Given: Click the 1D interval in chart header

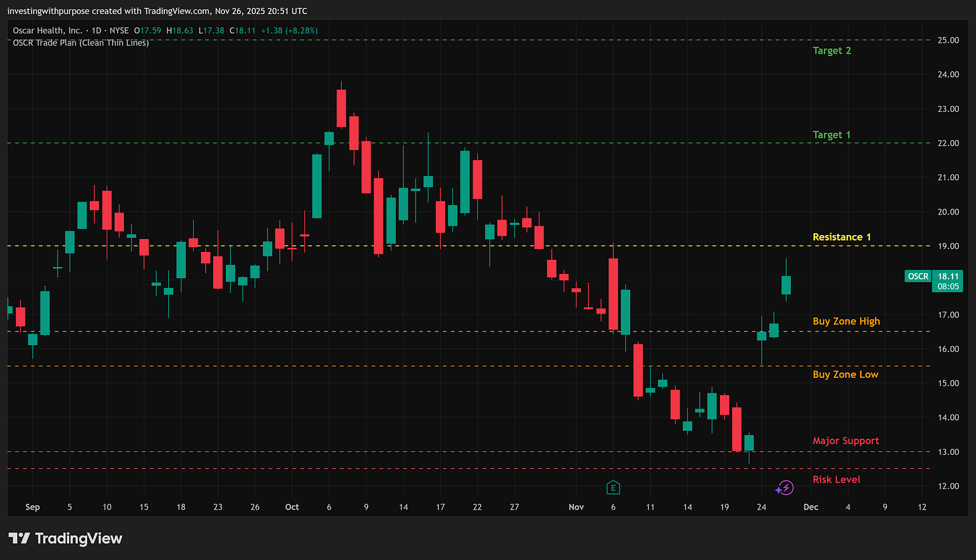Looking at the screenshot, I should coord(95,30).
